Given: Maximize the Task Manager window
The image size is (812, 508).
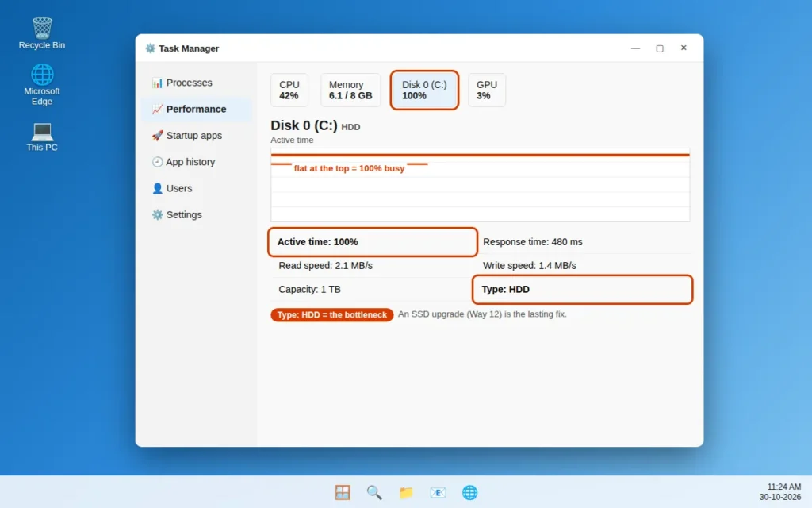Looking at the screenshot, I should point(660,48).
